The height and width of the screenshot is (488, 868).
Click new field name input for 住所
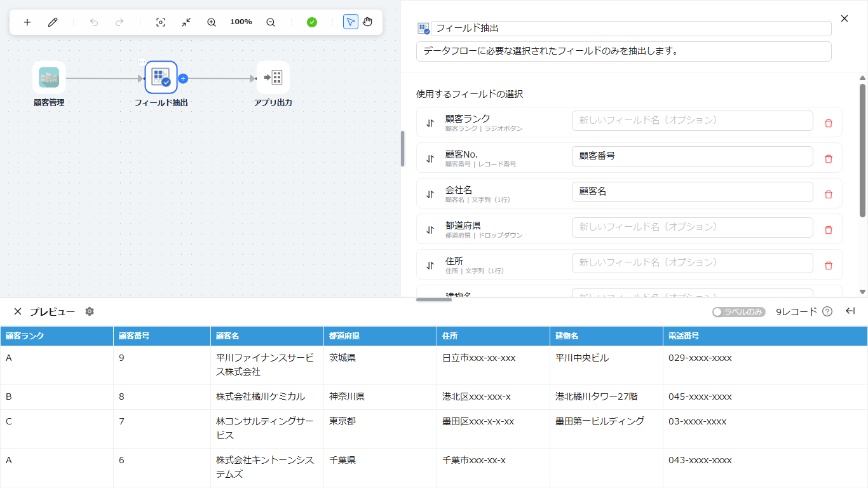pyautogui.click(x=693, y=263)
